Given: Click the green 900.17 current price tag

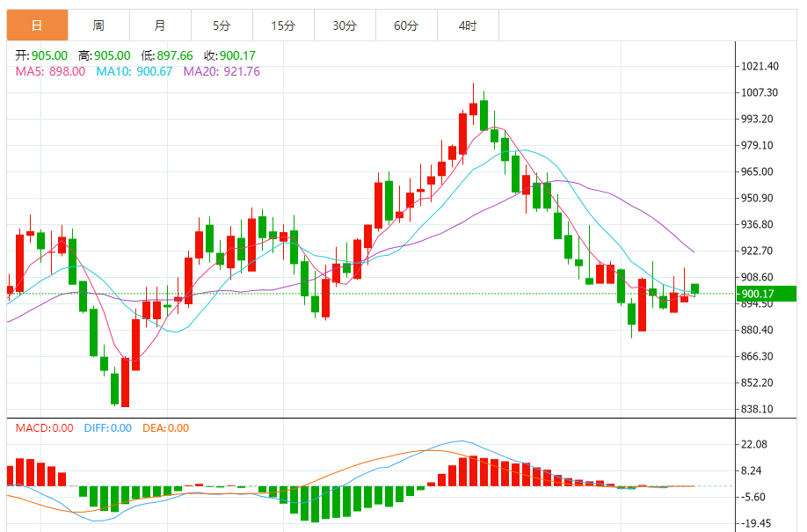Looking at the screenshot, I should click(x=767, y=294).
